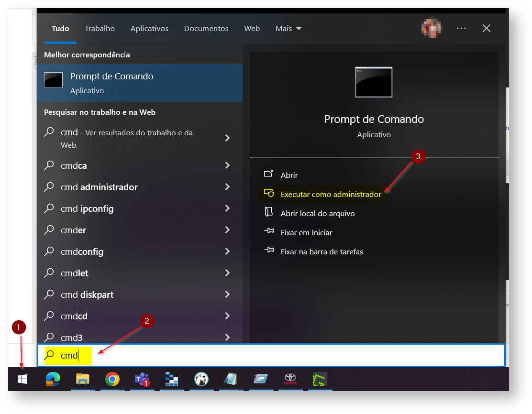Switch to the Aplicativos tab
The height and width of the screenshot is (414, 532).
coord(149,29)
